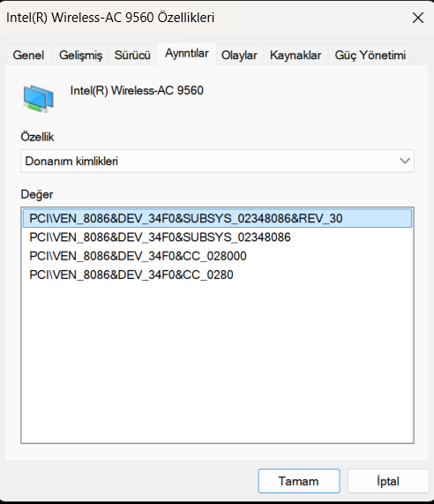434x504 pixels.
Task: Open the Gelişmiş tab
Action: [x=80, y=55]
